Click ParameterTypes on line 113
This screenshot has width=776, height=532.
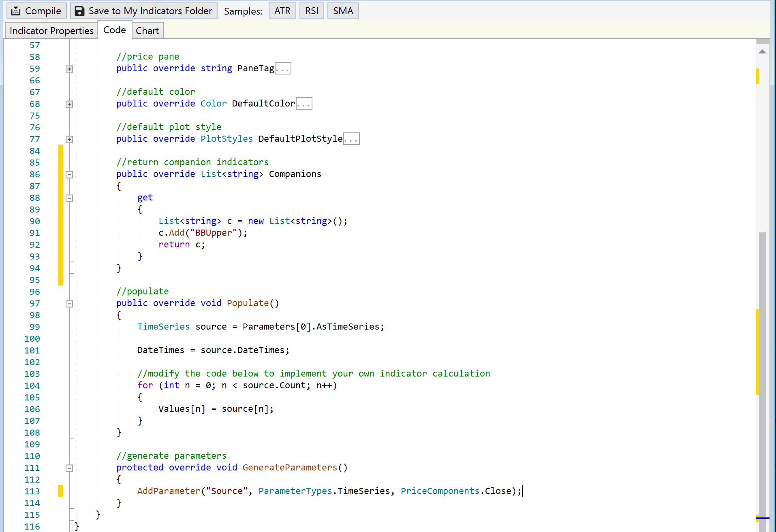point(295,491)
